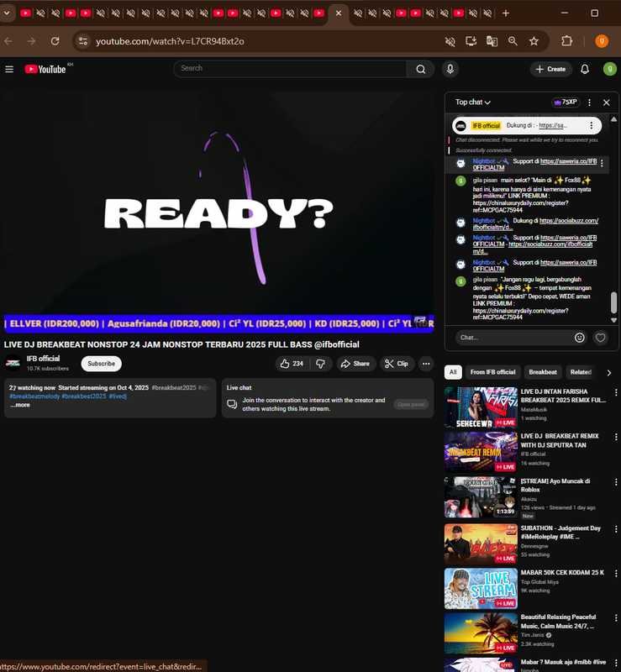Open options for first Nightbot message
Image resolution: width=621 pixels, height=672 pixels.
602,163
